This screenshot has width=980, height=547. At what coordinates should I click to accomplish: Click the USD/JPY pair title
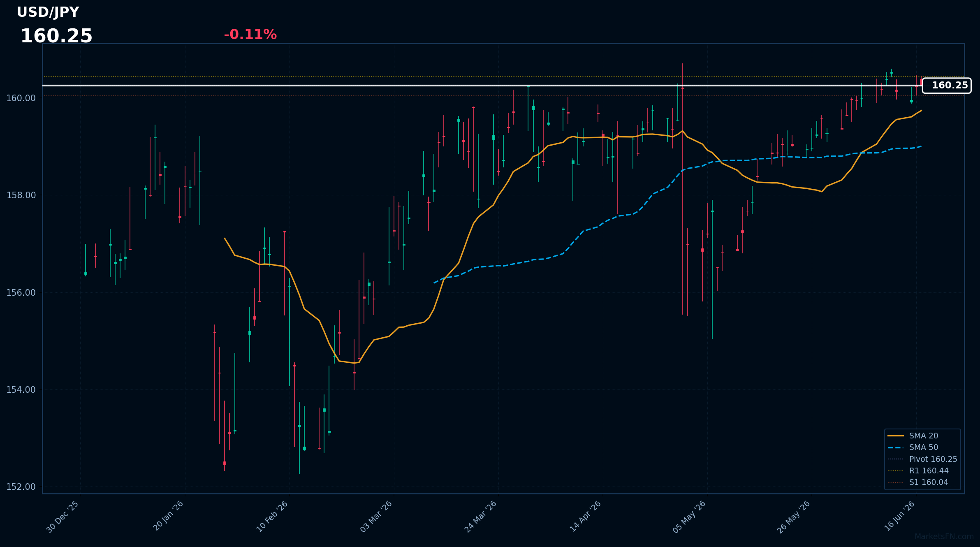tap(48, 12)
